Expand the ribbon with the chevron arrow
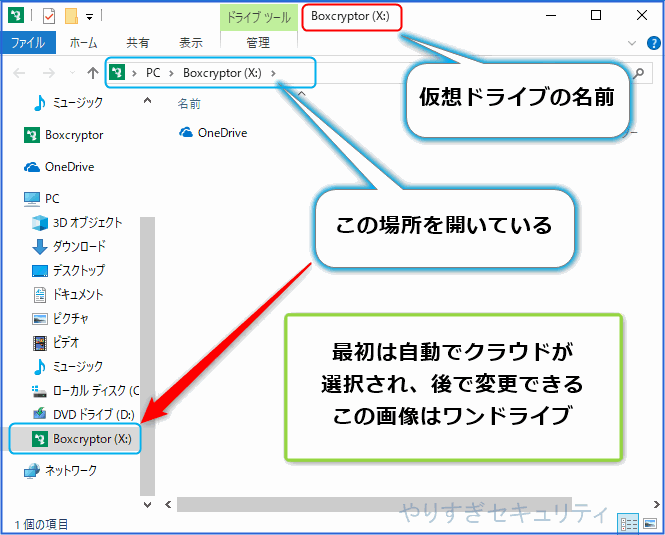 [632, 43]
